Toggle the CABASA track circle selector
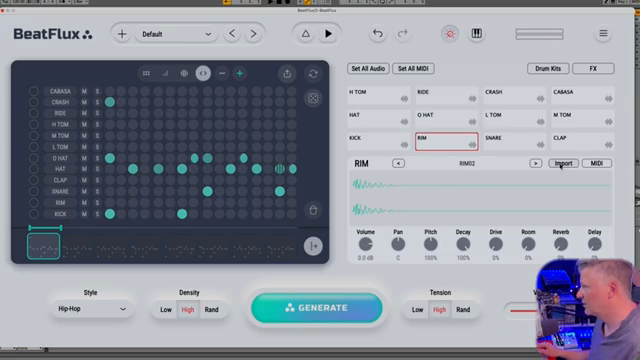Image resolution: width=640 pixels, height=360 pixels. (33, 91)
